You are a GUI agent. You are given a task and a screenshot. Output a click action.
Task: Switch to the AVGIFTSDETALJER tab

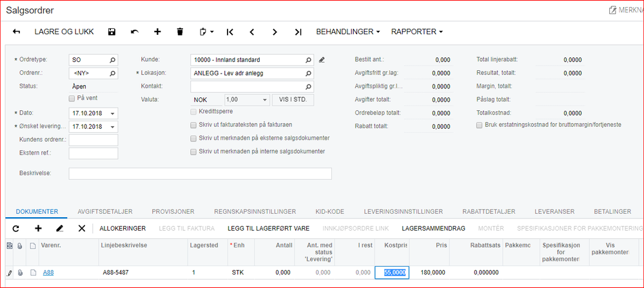point(105,212)
